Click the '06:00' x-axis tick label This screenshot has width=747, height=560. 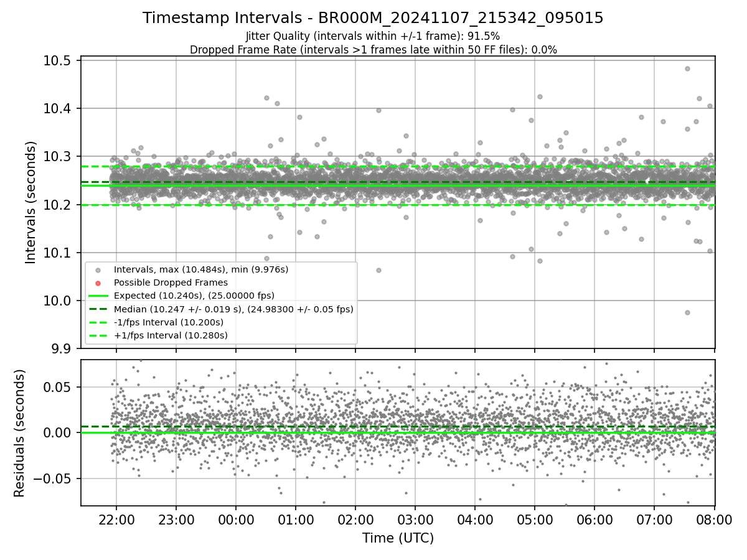(594, 520)
